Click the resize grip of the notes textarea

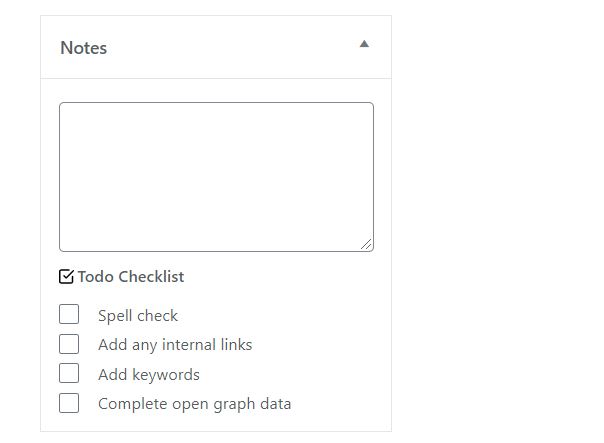coord(366,244)
